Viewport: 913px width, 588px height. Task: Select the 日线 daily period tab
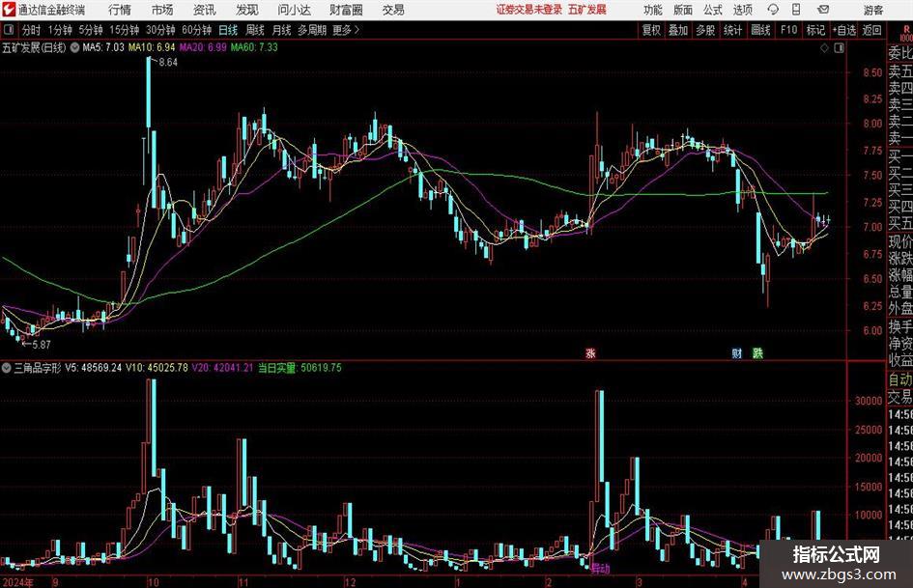pos(228,30)
